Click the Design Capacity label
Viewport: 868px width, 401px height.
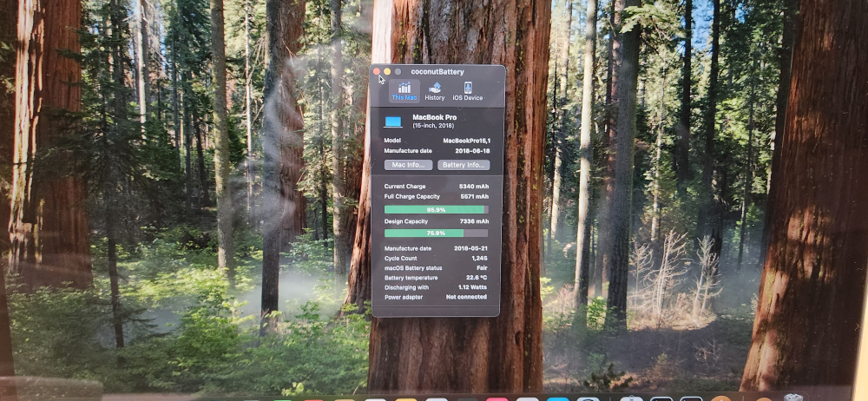coord(405,221)
